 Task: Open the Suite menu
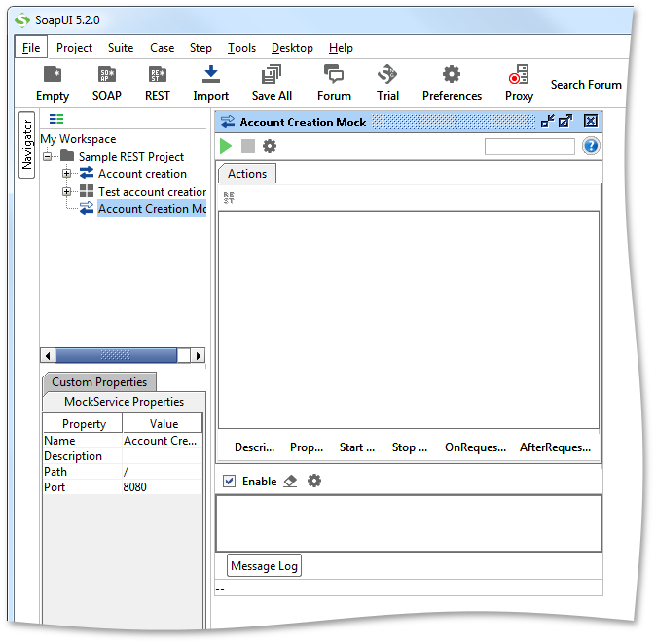tap(121, 48)
